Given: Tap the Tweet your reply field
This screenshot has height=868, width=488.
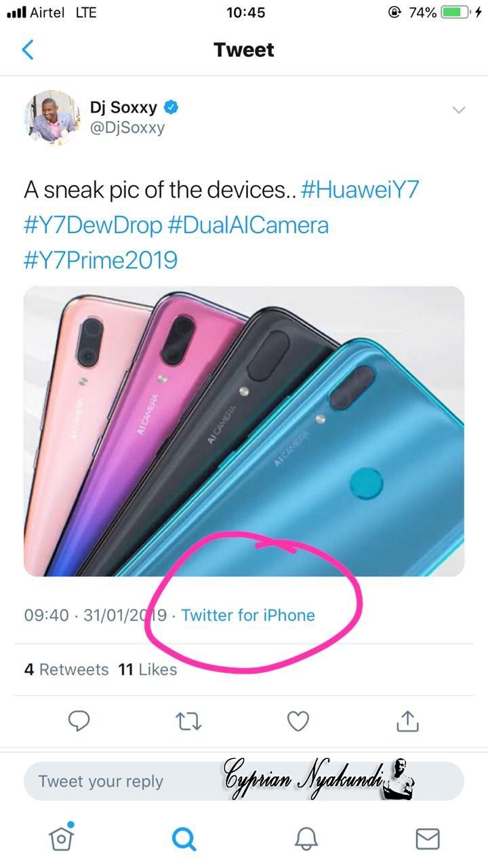Looking at the screenshot, I should [244, 781].
